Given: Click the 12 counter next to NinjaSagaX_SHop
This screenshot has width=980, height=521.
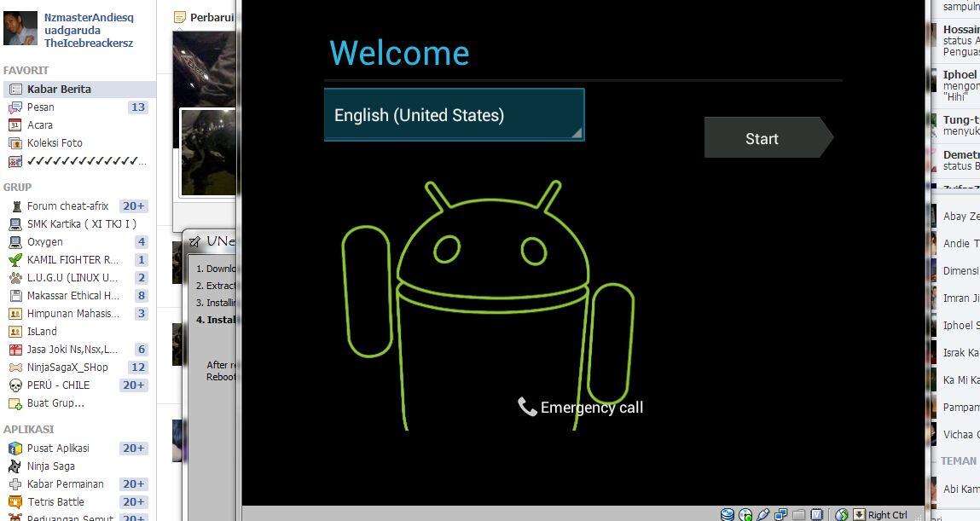Looking at the screenshot, I should (138, 368).
